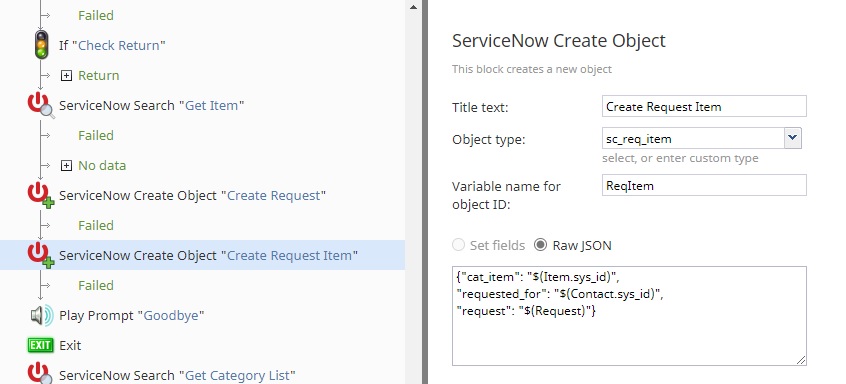The image size is (846, 384).
Task: Select the ServiceNow Search "Get Item" icon
Action: coord(41,105)
